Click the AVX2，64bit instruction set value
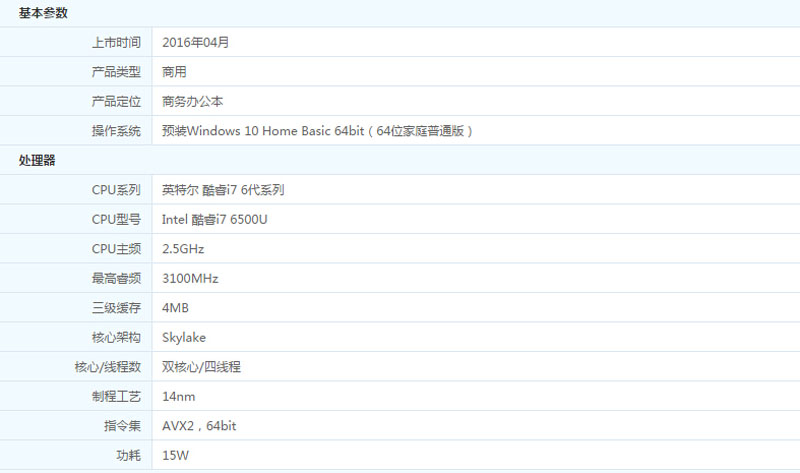 (199, 426)
